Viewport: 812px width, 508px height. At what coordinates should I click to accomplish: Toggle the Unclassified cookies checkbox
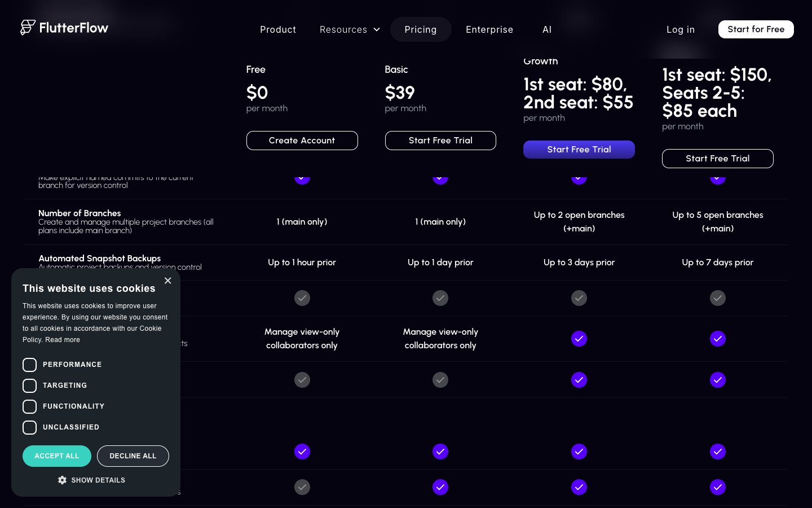(30, 427)
